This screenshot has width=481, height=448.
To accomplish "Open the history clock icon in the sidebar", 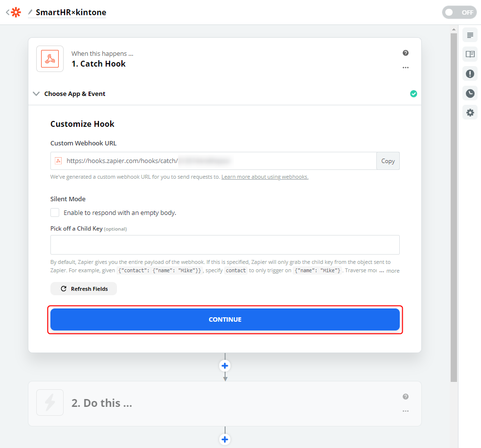I will [x=470, y=94].
